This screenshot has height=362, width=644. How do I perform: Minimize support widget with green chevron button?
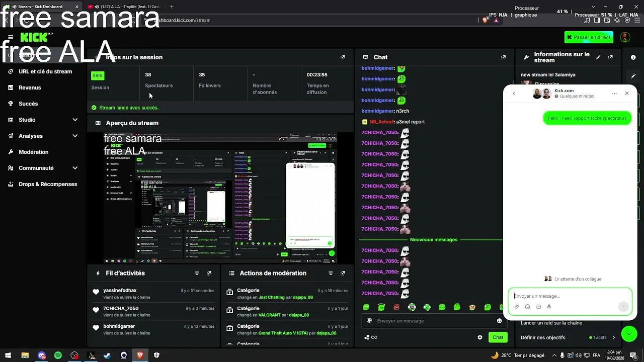(x=629, y=334)
